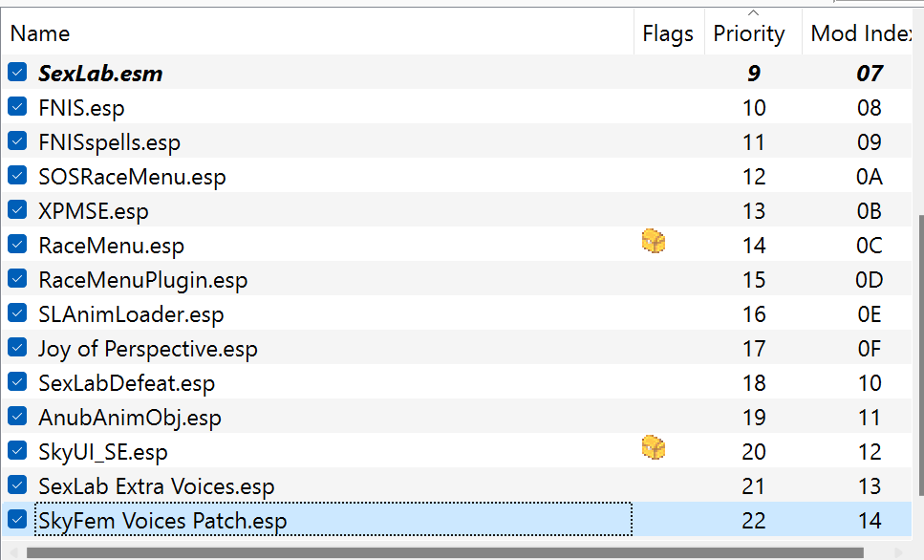Screen dimensions: 924x560
Task: Click mod index 07 for SexLab.esm
Action: (x=870, y=74)
